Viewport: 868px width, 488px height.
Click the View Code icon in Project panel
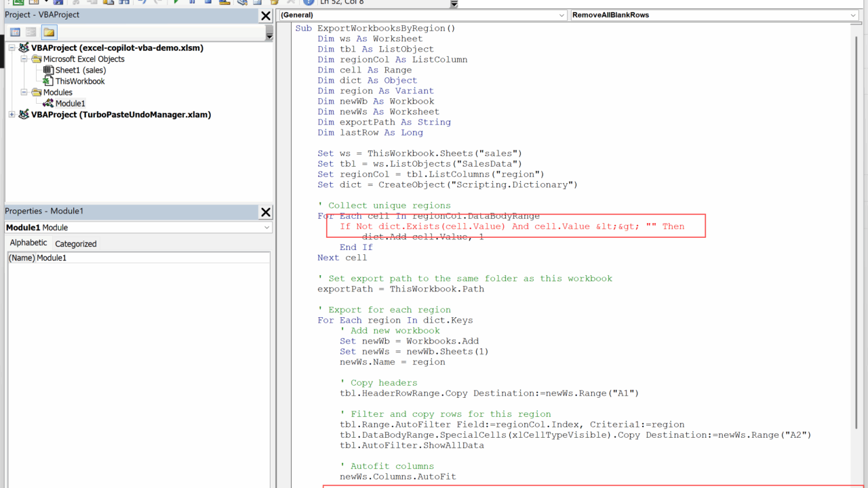click(x=15, y=33)
